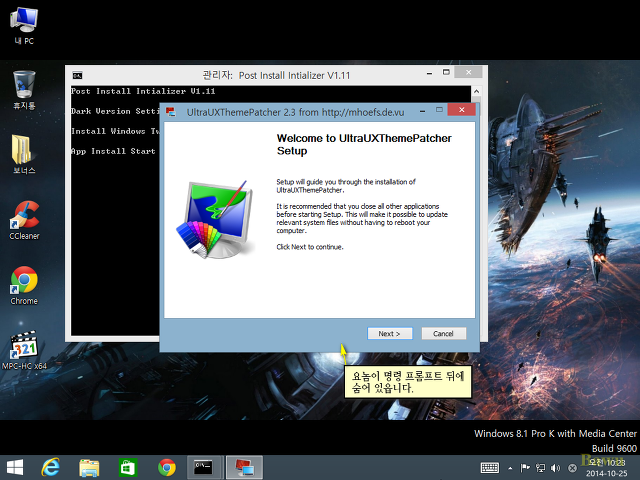The height and width of the screenshot is (480, 640).
Task: Open the 내 PC desktop icon
Action: click(x=24, y=27)
